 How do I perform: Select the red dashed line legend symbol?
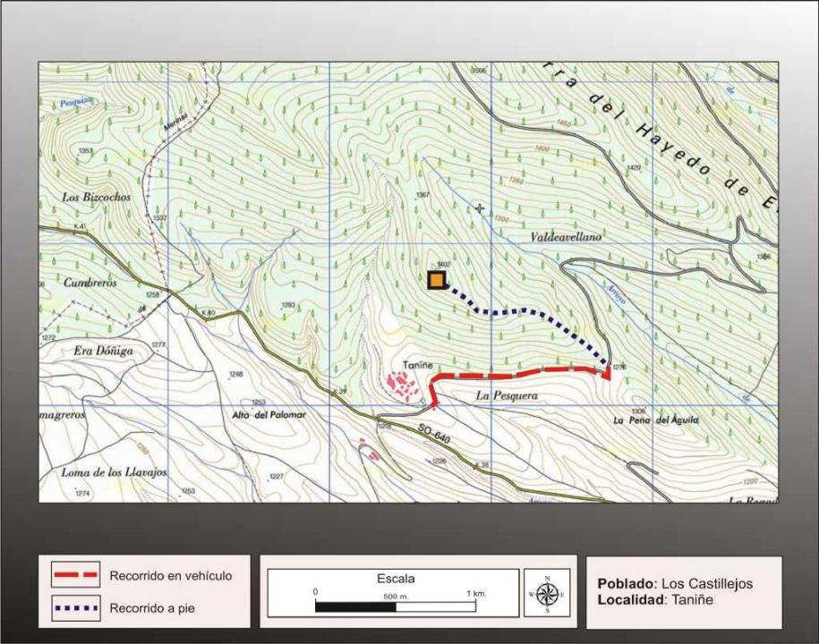tap(76, 574)
